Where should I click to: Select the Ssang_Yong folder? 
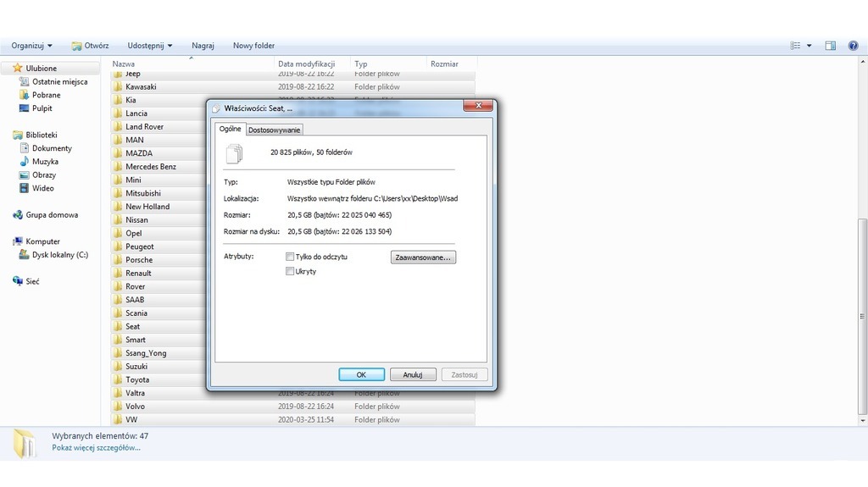click(x=146, y=353)
